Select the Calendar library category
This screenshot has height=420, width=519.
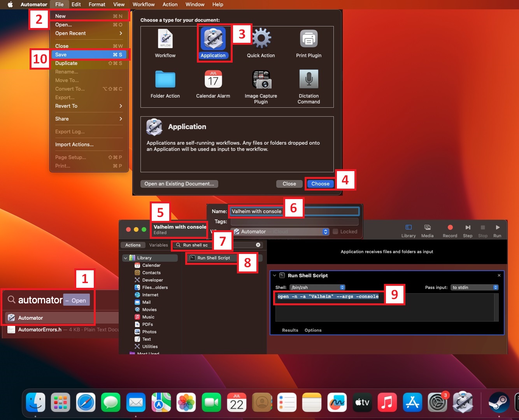[151, 265]
